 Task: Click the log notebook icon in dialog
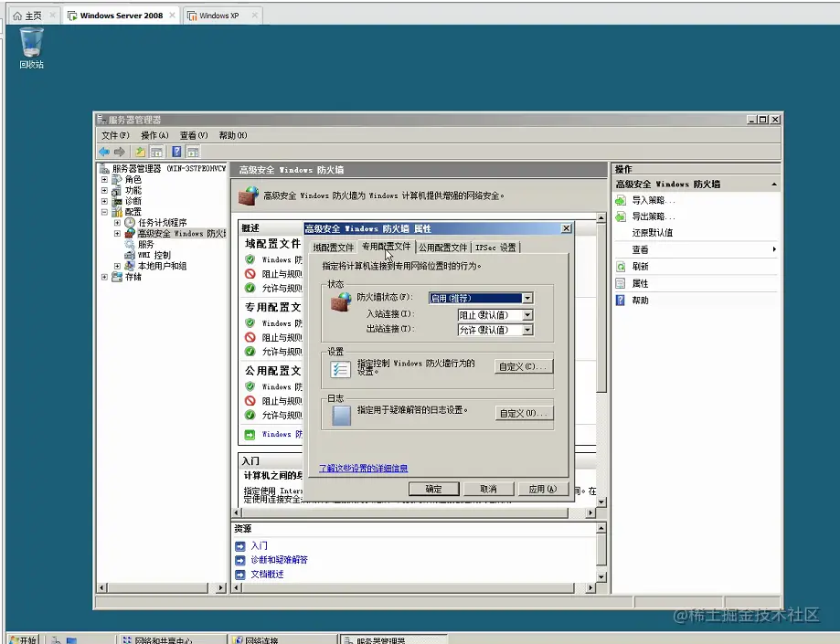tap(341, 416)
